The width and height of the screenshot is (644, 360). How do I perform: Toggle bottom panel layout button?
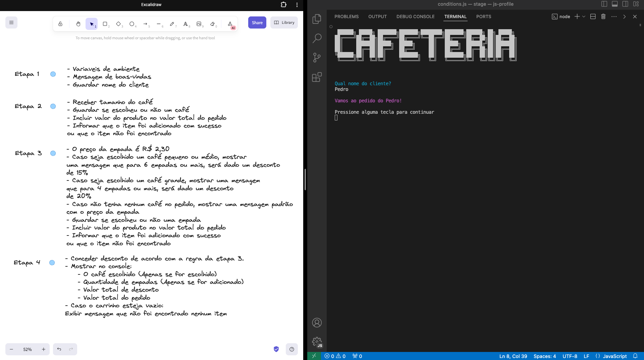[615, 4]
